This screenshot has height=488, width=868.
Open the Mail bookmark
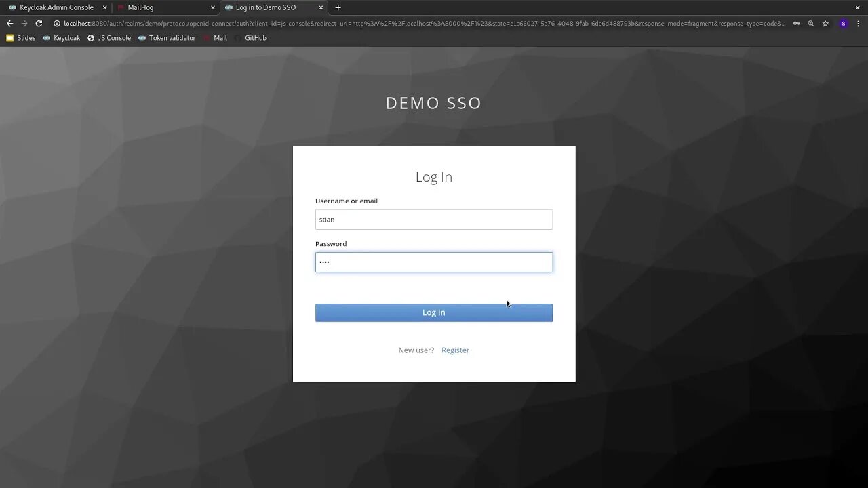(215, 38)
